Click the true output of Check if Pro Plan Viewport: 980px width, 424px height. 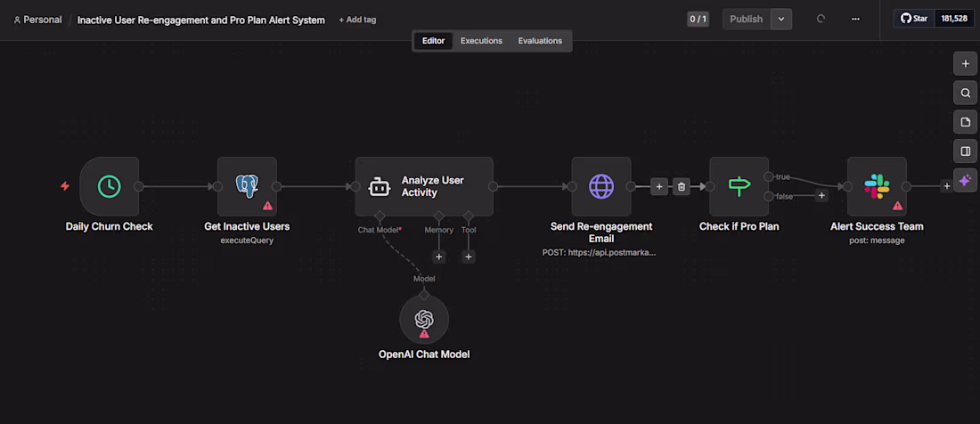click(x=769, y=176)
